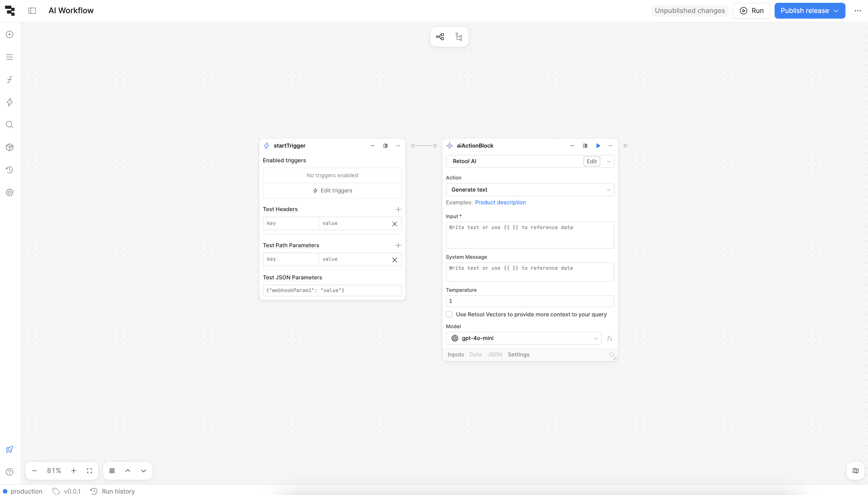This screenshot has height=495, width=868.
Task: Open the Product description example link
Action: tap(500, 202)
